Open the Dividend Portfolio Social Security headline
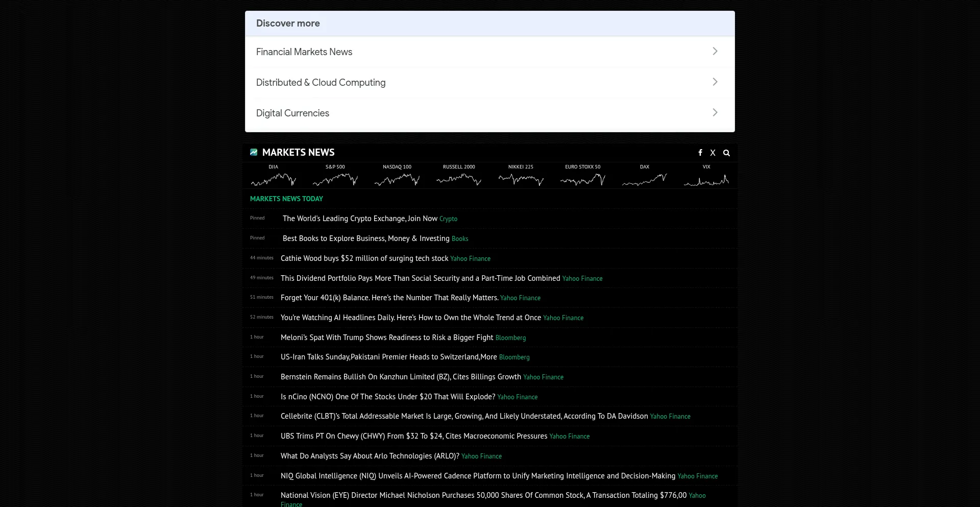 click(421, 278)
